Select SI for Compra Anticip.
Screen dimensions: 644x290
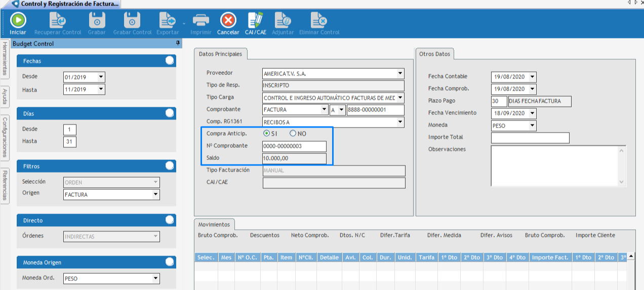(x=266, y=134)
